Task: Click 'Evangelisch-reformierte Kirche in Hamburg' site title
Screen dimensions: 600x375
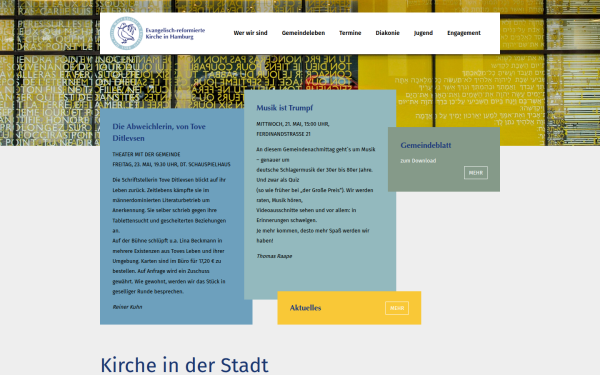Action: [x=175, y=33]
